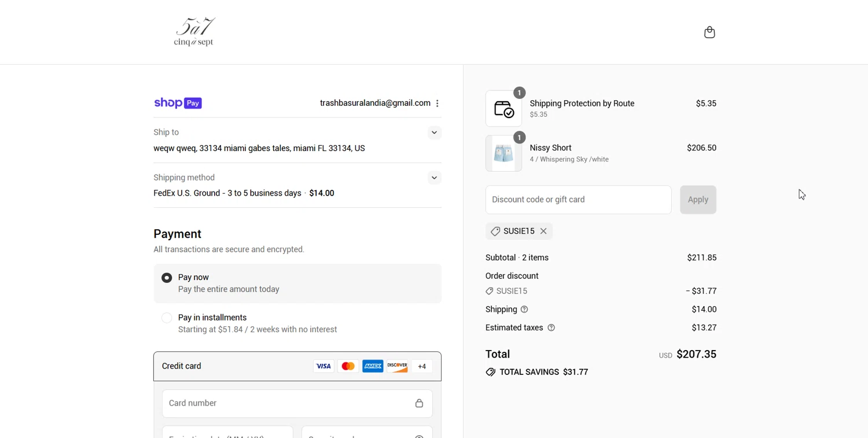The width and height of the screenshot is (868, 438).
Task: Click the Mastercard icon
Action: pos(348,366)
